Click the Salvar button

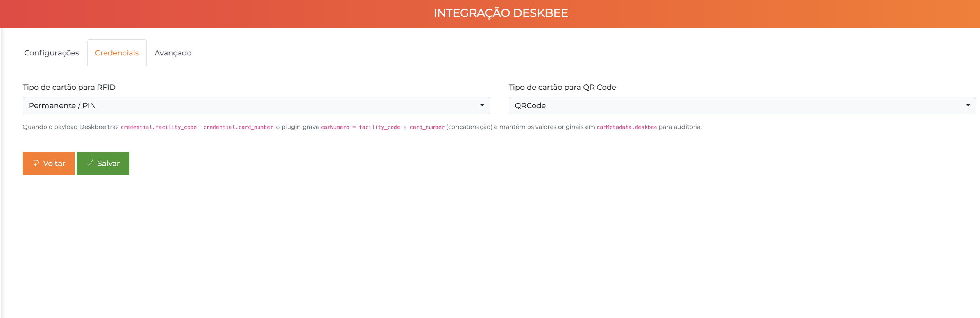point(103,163)
